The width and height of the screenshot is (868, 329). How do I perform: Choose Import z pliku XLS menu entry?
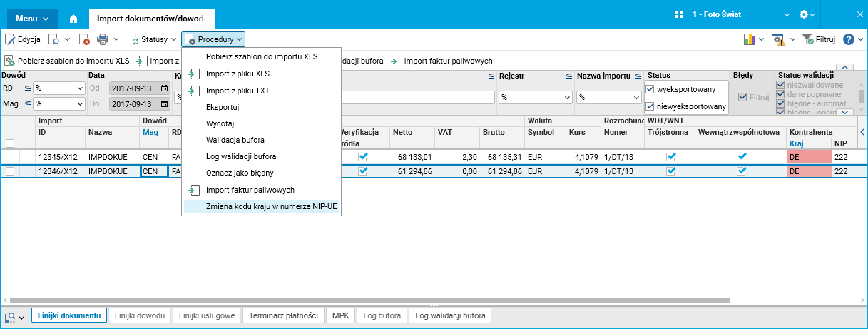262,74
